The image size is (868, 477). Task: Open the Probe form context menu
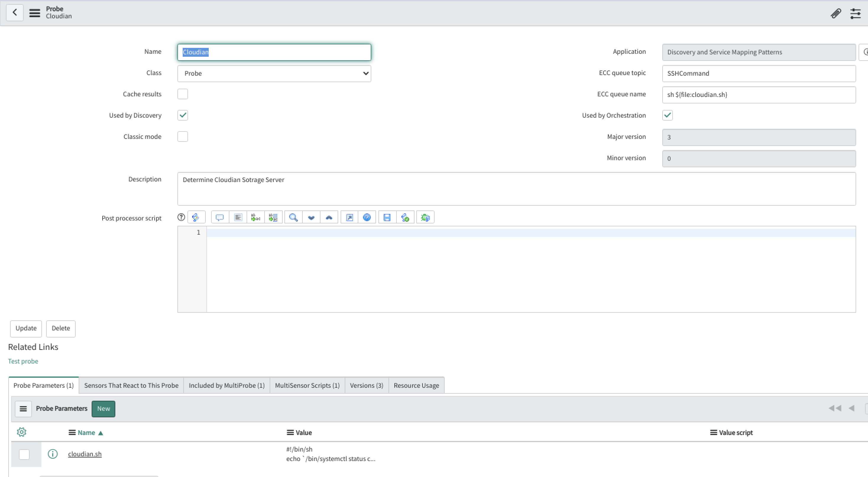pyautogui.click(x=35, y=13)
